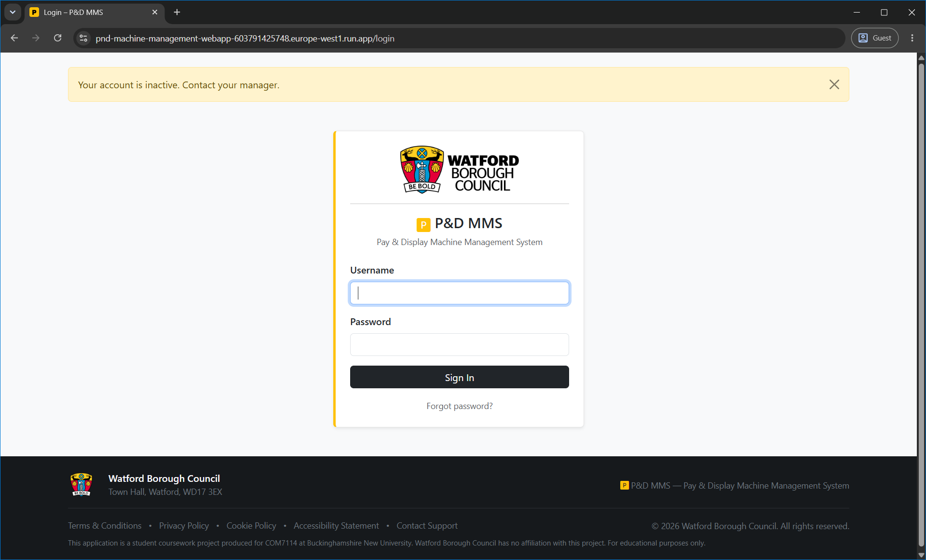
Task: Open the Cookie Policy link
Action: pyautogui.click(x=251, y=526)
